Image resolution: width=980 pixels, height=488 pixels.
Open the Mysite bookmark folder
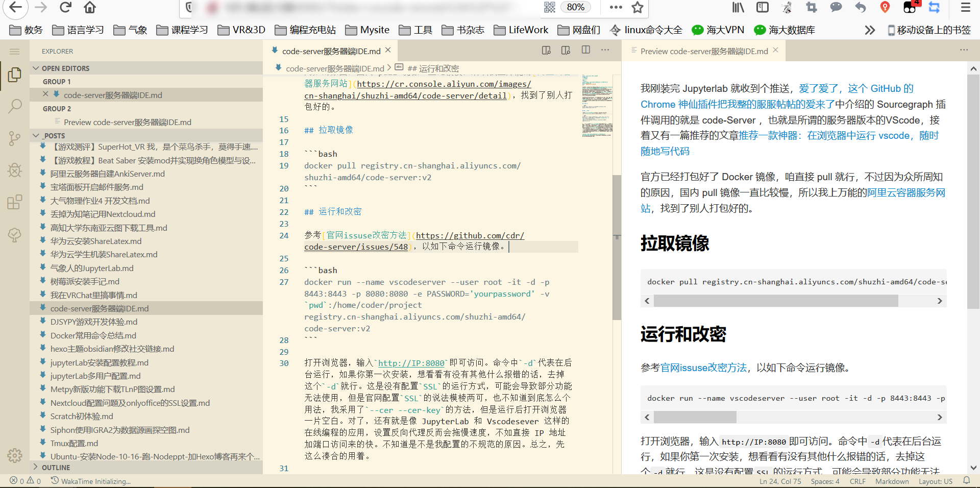pyautogui.click(x=367, y=30)
